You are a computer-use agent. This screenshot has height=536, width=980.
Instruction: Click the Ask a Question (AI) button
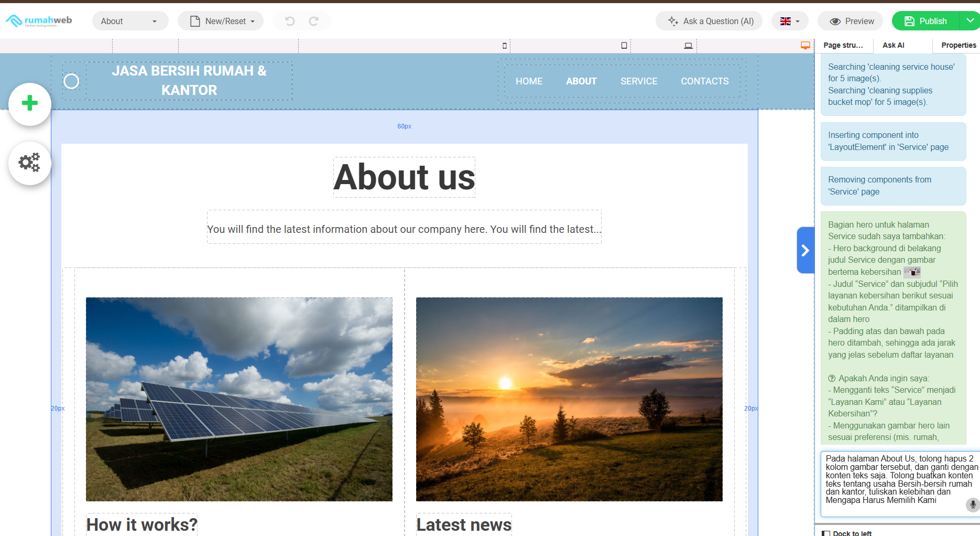click(x=709, y=21)
